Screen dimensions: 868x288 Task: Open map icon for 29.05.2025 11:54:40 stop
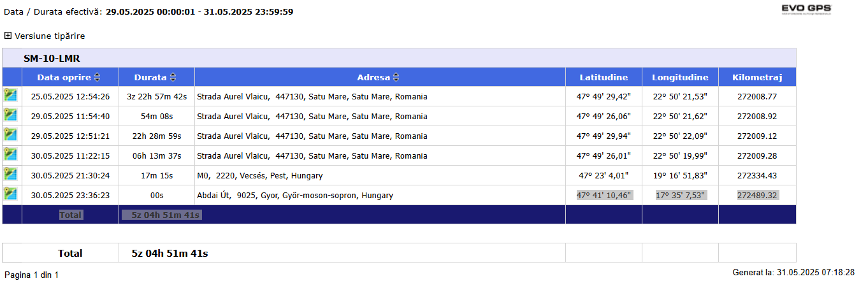click(x=10, y=115)
